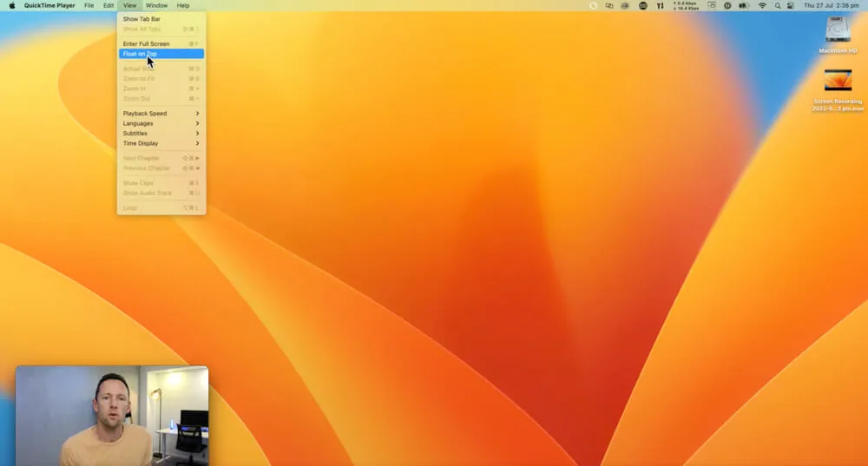The image size is (868, 466).
Task: Click the network speed Kbps indicator
Action: [685, 5]
